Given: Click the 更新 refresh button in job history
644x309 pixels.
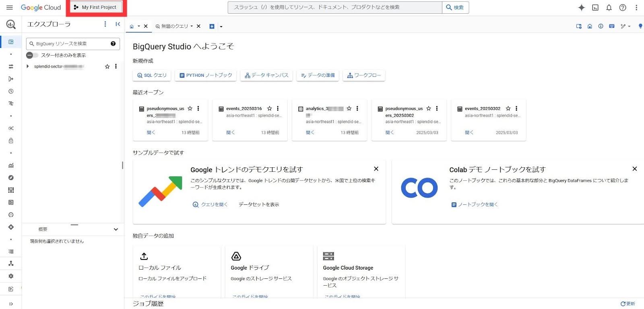Looking at the screenshot, I should point(628,304).
